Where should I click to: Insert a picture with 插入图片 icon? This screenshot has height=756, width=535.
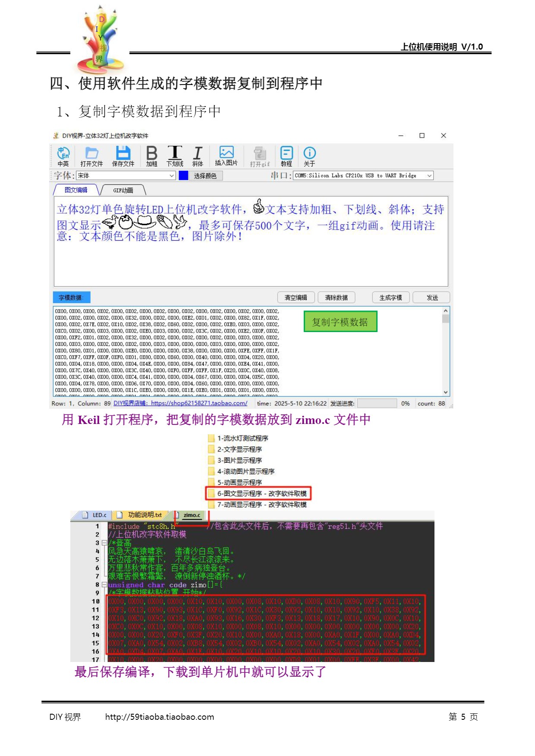coord(226,156)
